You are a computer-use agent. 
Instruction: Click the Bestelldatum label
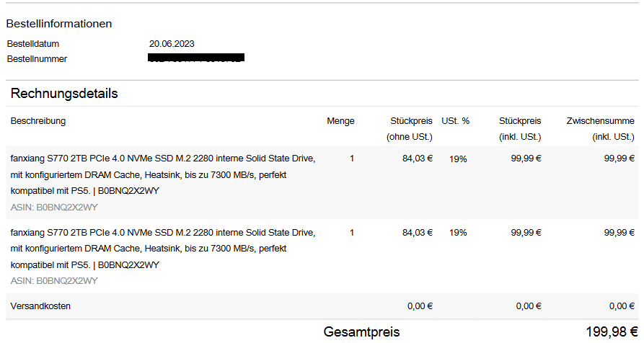pyautogui.click(x=33, y=44)
